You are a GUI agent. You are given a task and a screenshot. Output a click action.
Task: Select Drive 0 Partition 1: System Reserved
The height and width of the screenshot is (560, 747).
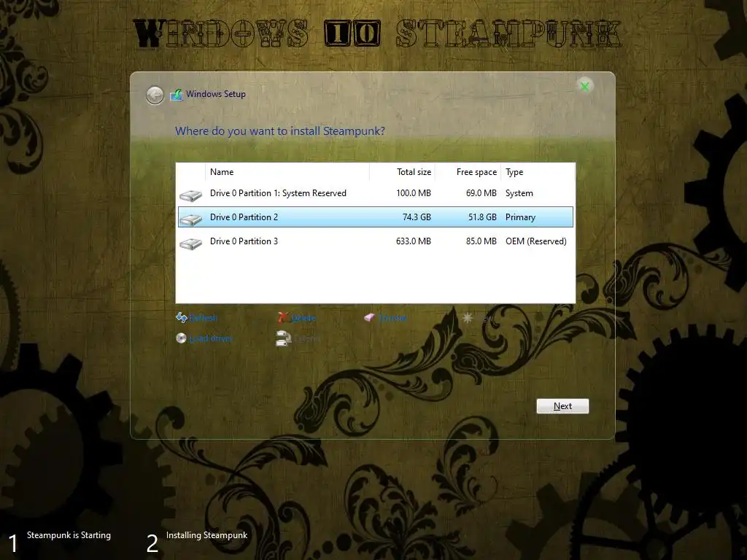click(376, 193)
